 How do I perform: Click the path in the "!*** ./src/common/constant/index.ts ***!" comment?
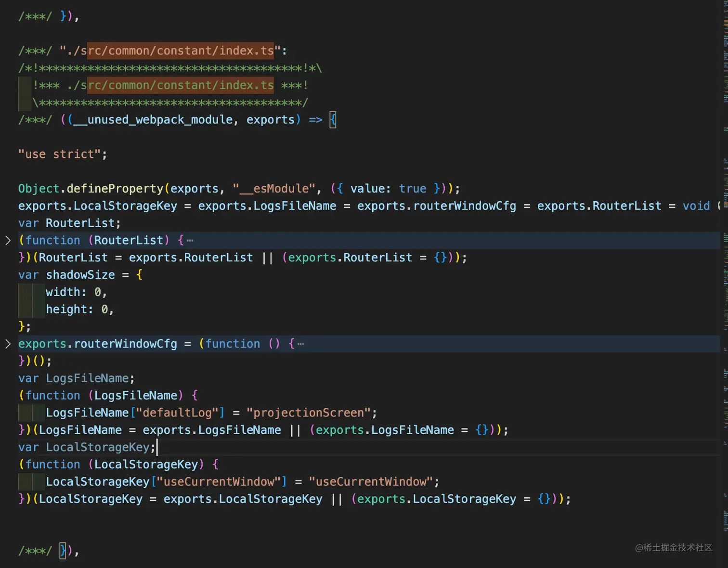171,85
